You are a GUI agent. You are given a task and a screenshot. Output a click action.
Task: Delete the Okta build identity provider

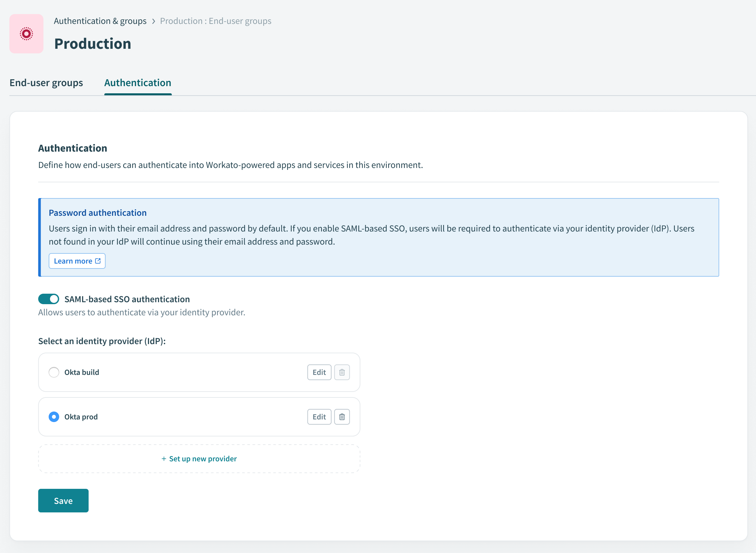tap(342, 372)
